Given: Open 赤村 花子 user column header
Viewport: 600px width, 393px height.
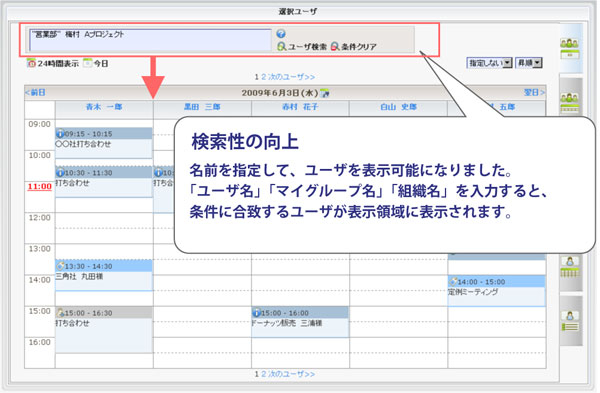Looking at the screenshot, I should pos(300,107).
